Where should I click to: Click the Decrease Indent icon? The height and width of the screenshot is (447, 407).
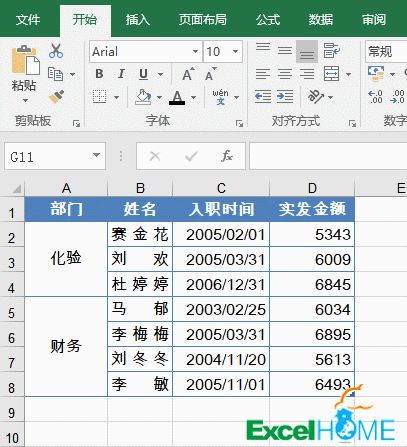coord(263,97)
